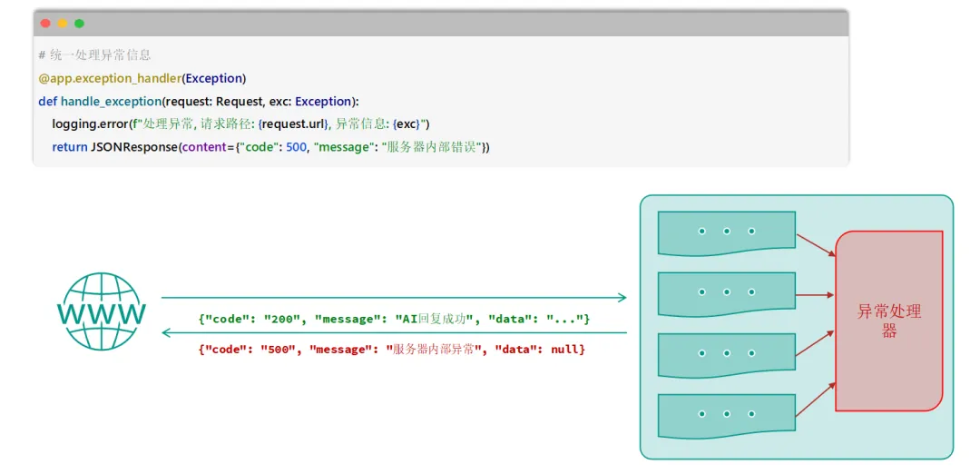Click the def handle_exception function line
The image size is (980, 474).
point(199,102)
